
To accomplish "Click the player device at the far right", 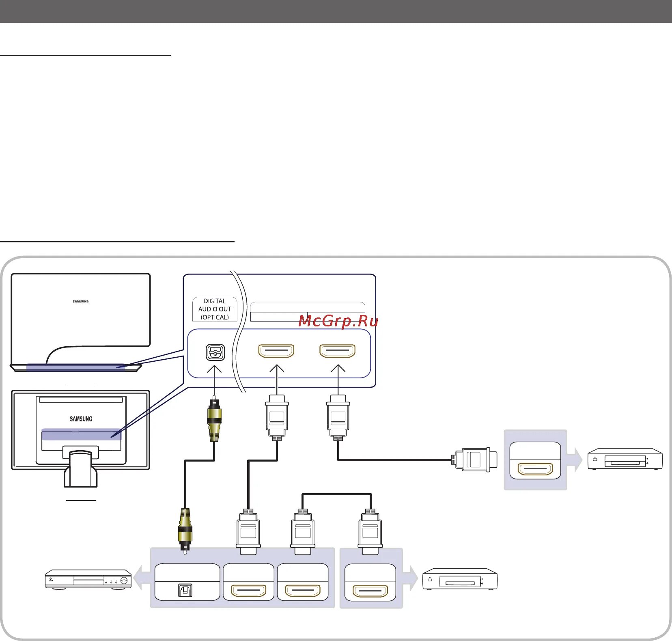I will pyautogui.click(x=625, y=459).
